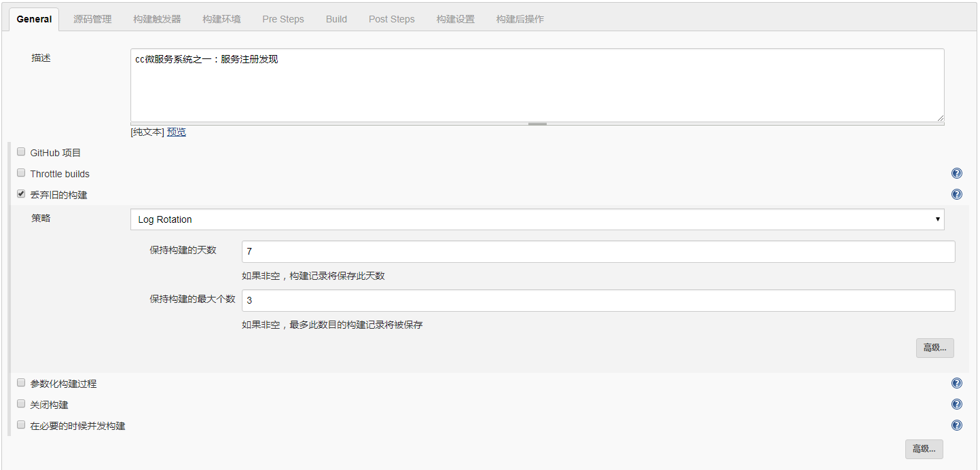Open the Build tab
This screenshot has width=980, height=470.
336,19
